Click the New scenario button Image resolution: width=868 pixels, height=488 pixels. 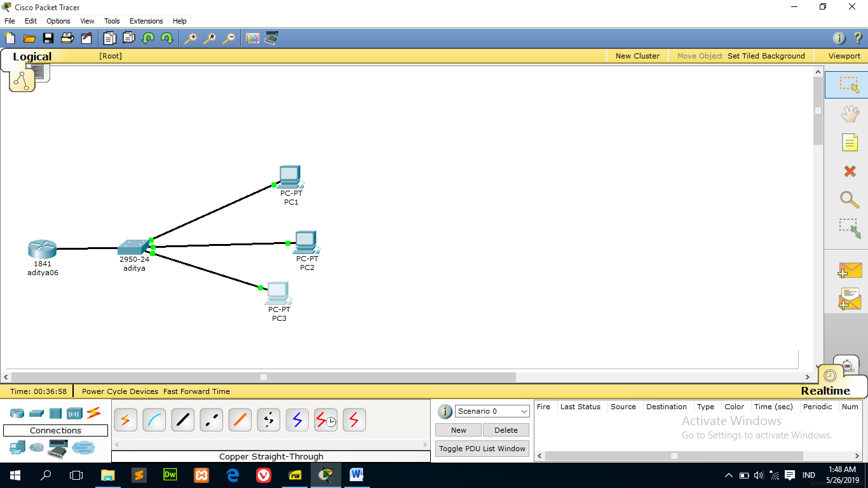pos(459,430)
